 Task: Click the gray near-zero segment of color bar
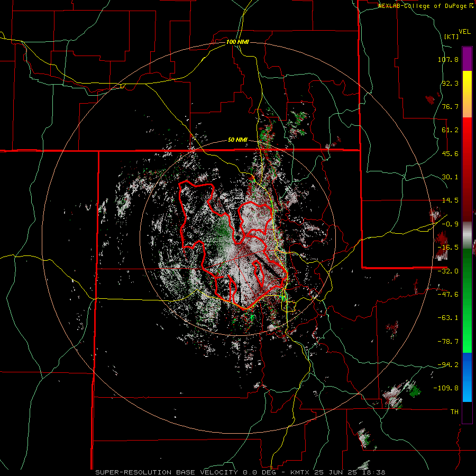tap(467, 235)
